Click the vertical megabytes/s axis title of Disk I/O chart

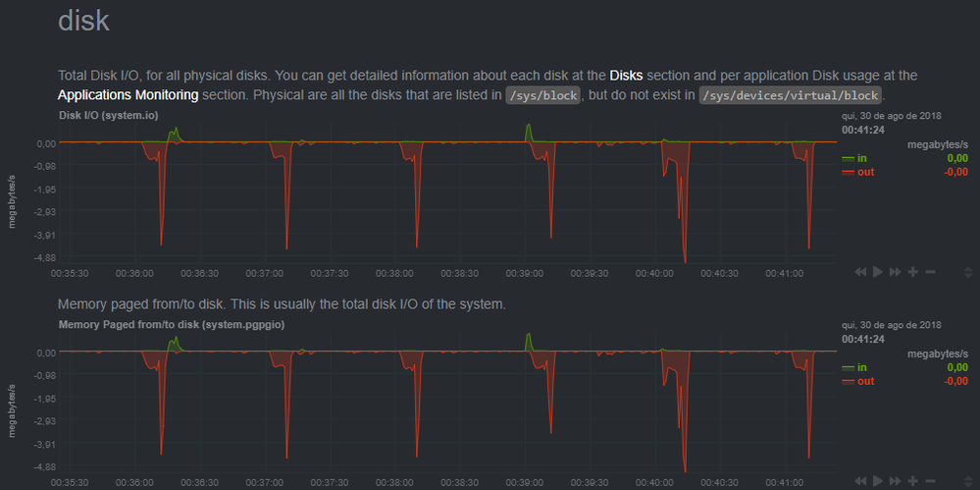[x=13, y=199]
